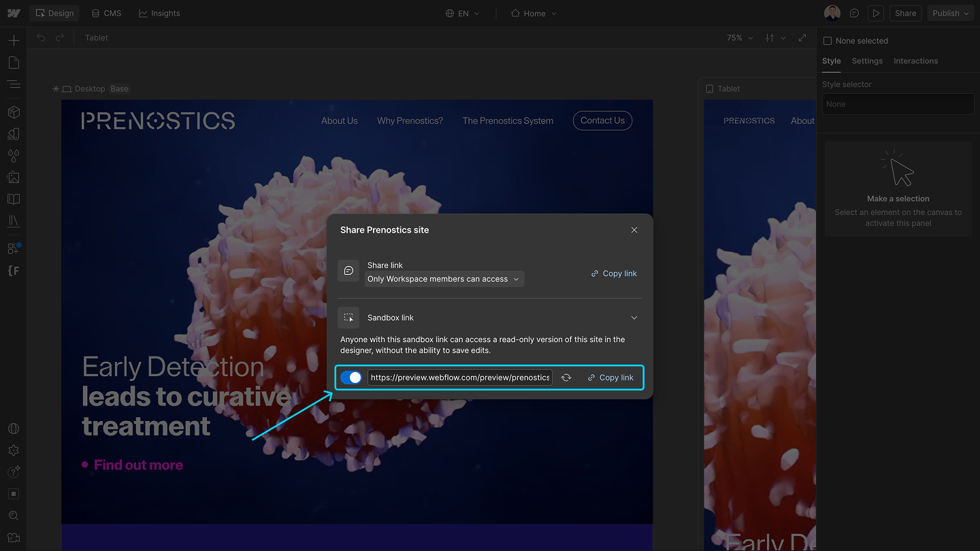The image size is (980, 551).
Task: Regenerate the sandbox link
Action: point(566,378)
